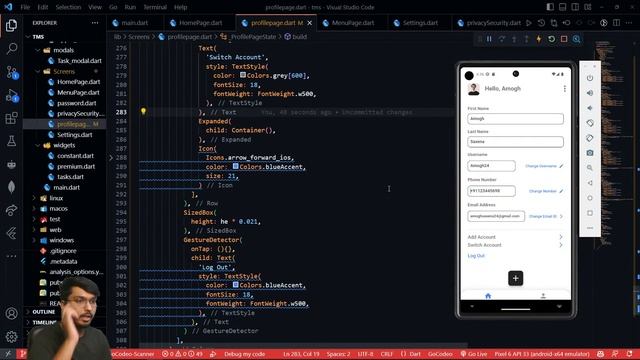Screen dimensions: 640x360
Task: Open the Selection menu
Action: pos(68,7)
